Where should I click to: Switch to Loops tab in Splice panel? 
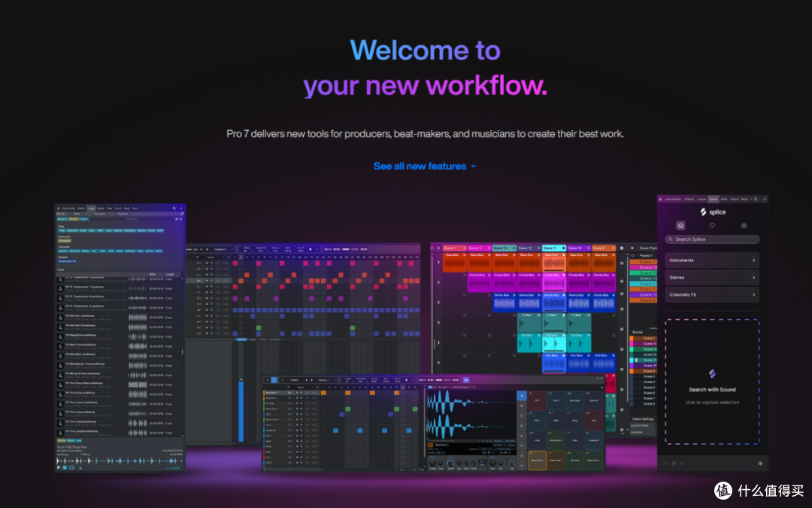coord(701,199)
